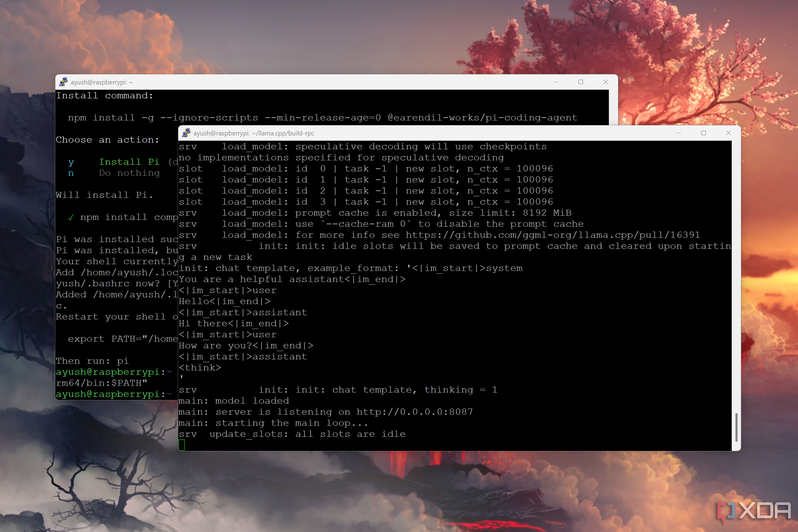Click the '<think>' tag line
The height and width of the screenshot is (532, 798).
200,368
